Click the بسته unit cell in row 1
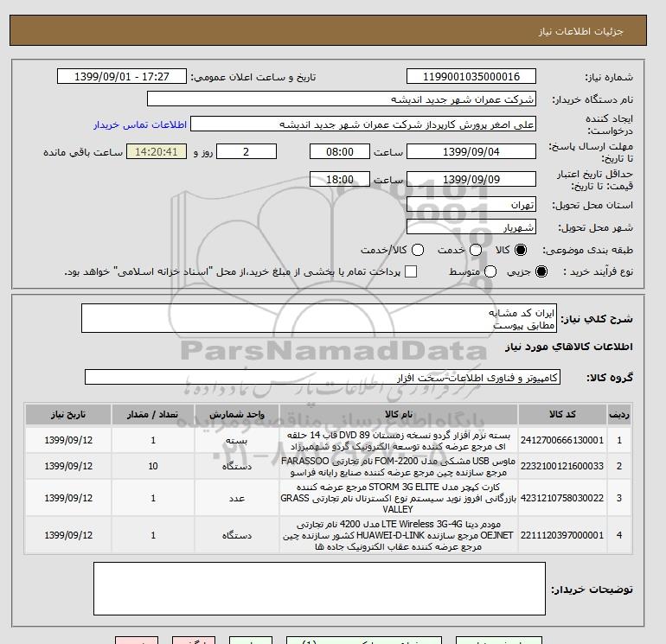The image size is (666, 644). (237, 440)
